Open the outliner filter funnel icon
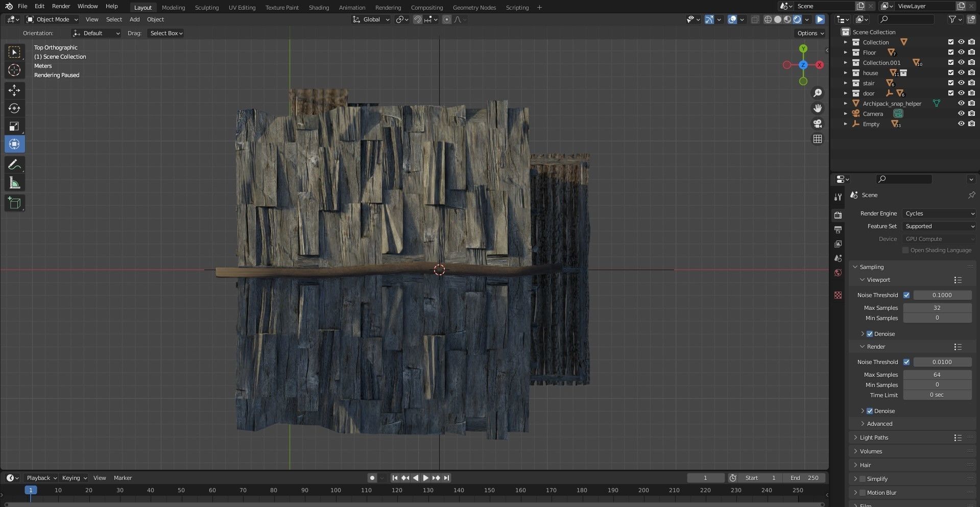The height and width of the screenshot is (507, 980). (952, 19)
